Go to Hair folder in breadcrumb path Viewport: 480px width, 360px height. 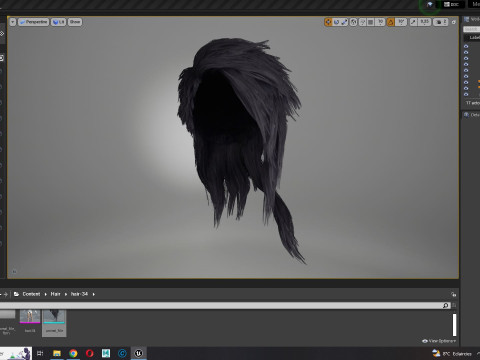pos(55,294)
